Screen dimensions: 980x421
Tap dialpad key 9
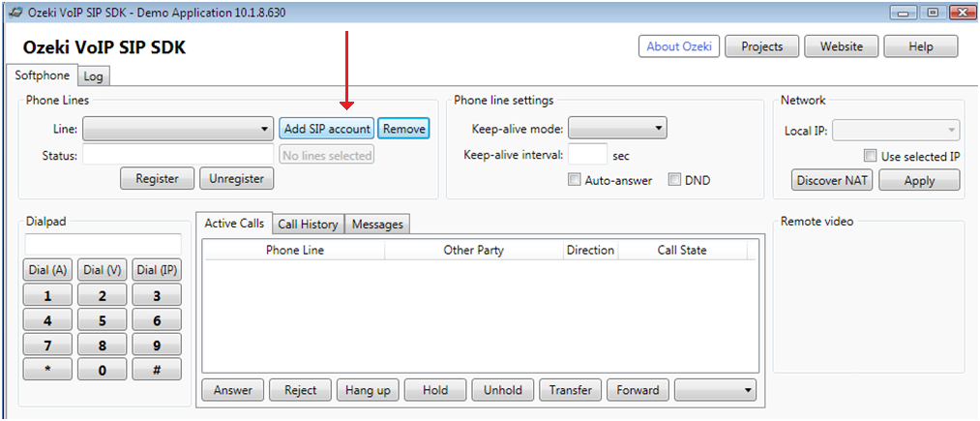(157, 345)
